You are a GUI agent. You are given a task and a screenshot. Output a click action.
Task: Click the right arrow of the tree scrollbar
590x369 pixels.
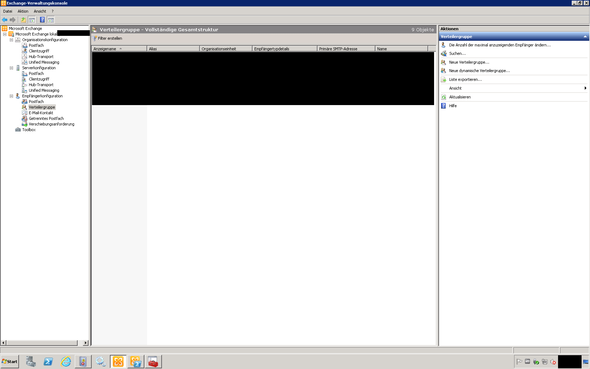click(x=85, y=343)
